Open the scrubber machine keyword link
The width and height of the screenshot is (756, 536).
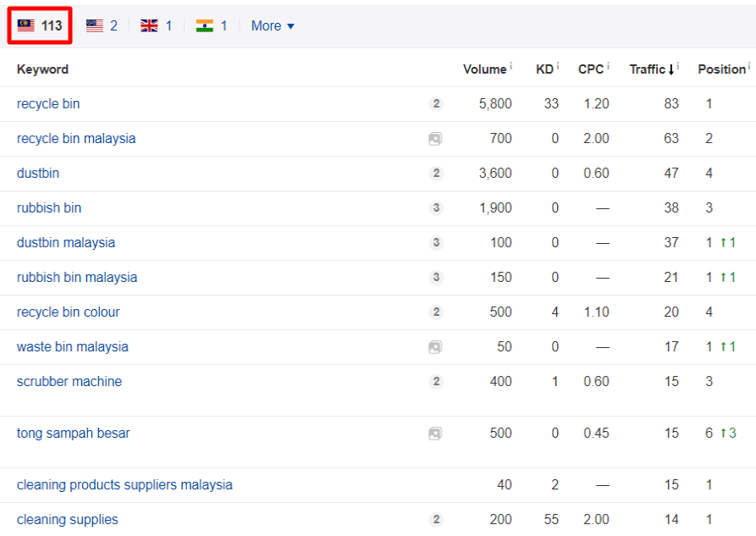69,381
